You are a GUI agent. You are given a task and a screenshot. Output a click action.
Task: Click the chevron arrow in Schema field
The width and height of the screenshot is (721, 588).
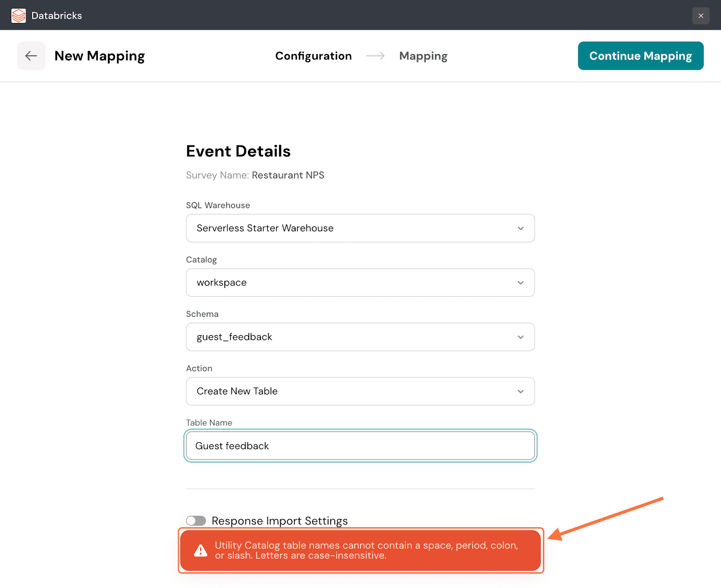click(x=520, y=337)
